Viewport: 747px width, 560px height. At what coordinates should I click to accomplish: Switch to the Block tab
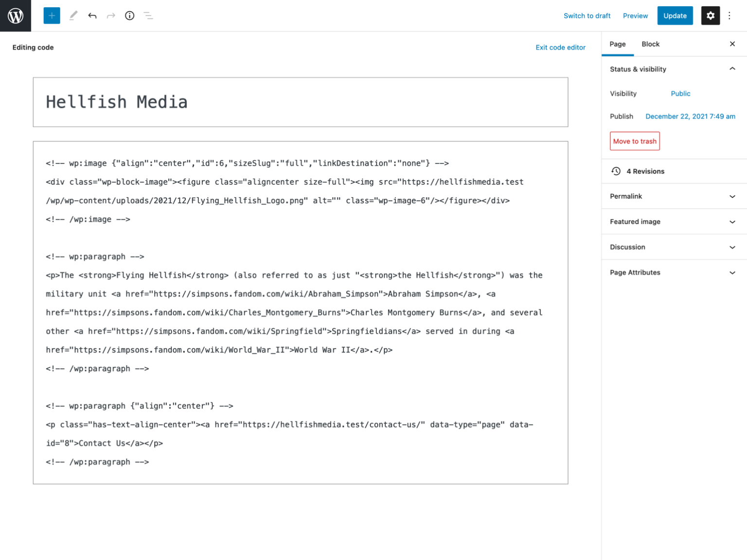(x=650, y=44)
